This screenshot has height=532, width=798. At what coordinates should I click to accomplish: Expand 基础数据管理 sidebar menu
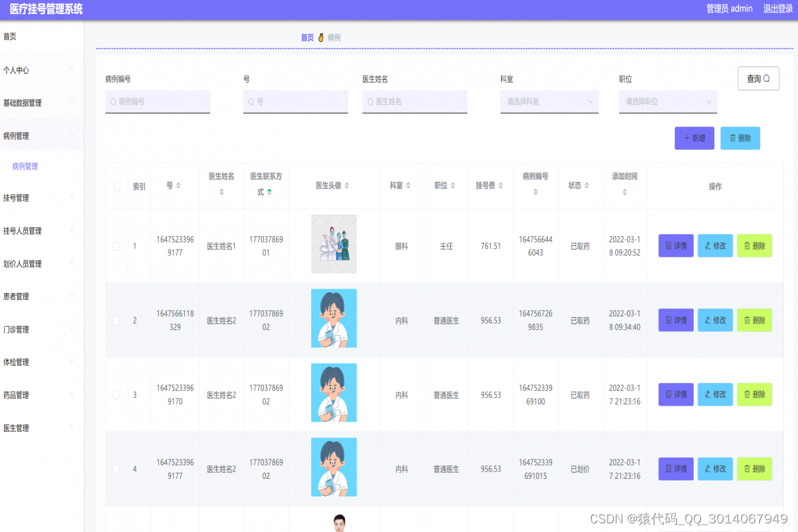pyautogui.click(x=42, y=102)
